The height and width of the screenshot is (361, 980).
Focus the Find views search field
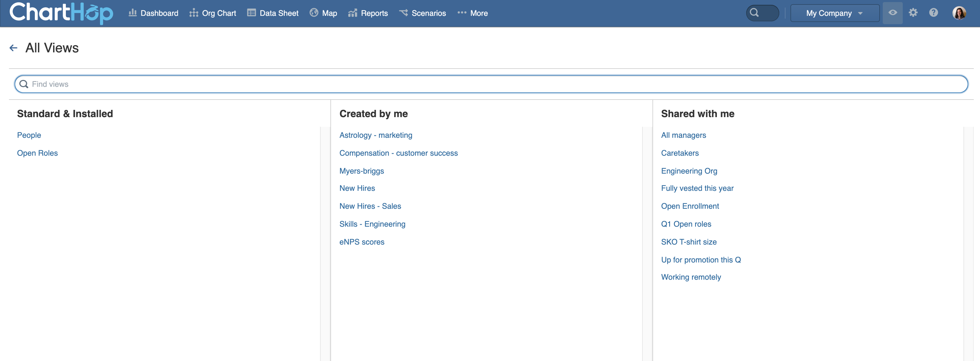pyautogui.click(x=491, y=84)
